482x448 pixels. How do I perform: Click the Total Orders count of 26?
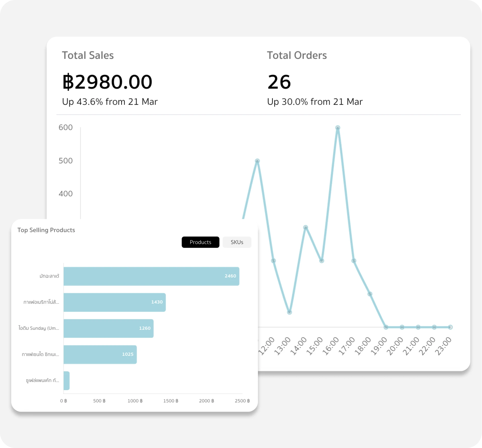pos(279,82)
